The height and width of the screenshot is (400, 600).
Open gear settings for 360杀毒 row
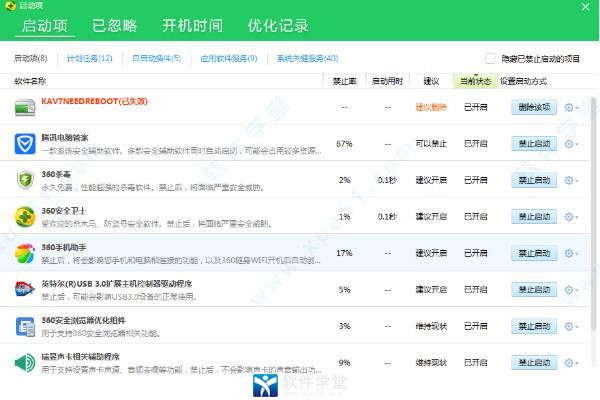pos(571,180)
